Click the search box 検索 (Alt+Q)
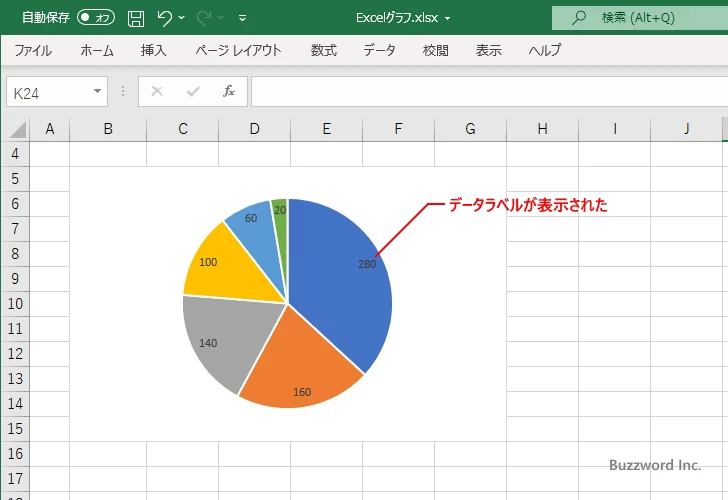 click(x=640, y=18)
